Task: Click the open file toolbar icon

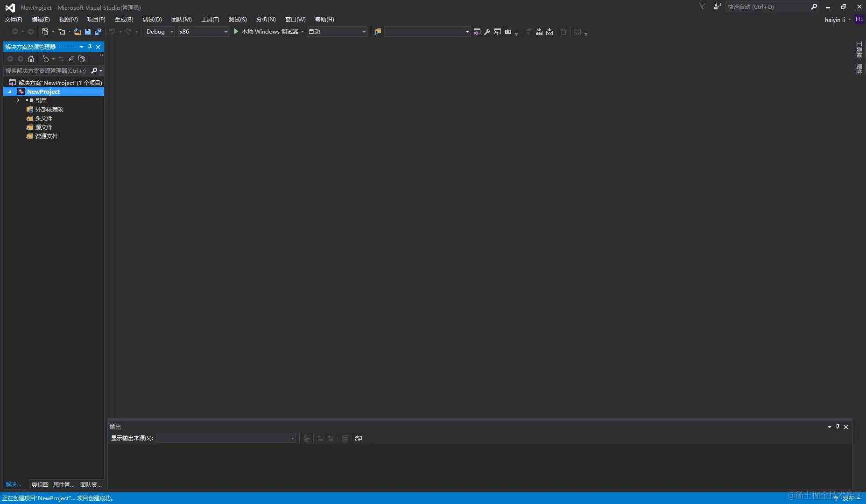Action: coord(77,32)
